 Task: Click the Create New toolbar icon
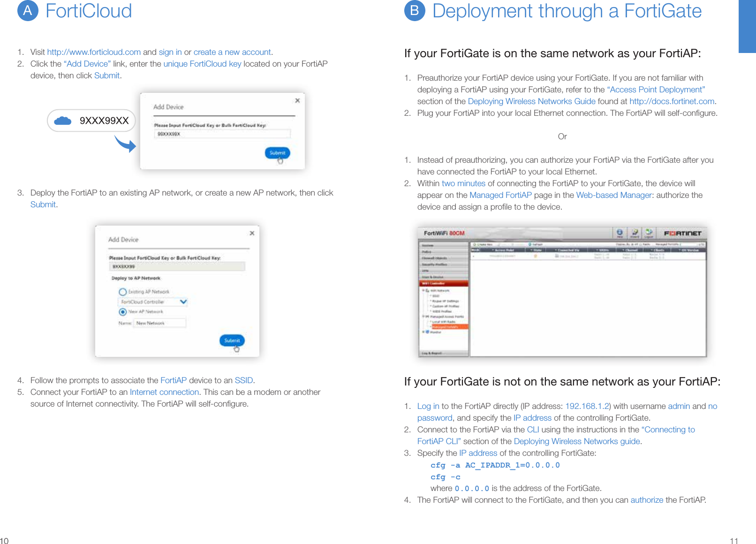pyautogui.click(x=475, y=244)
